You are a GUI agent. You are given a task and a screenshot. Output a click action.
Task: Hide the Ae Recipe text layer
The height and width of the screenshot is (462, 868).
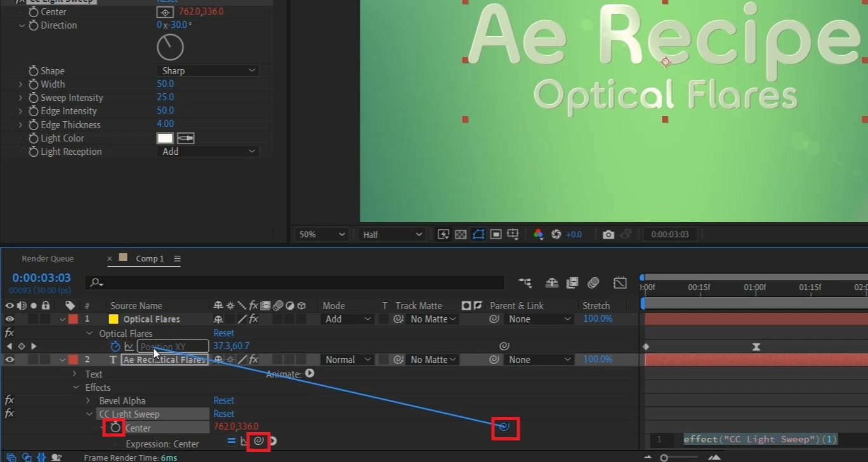10,360
